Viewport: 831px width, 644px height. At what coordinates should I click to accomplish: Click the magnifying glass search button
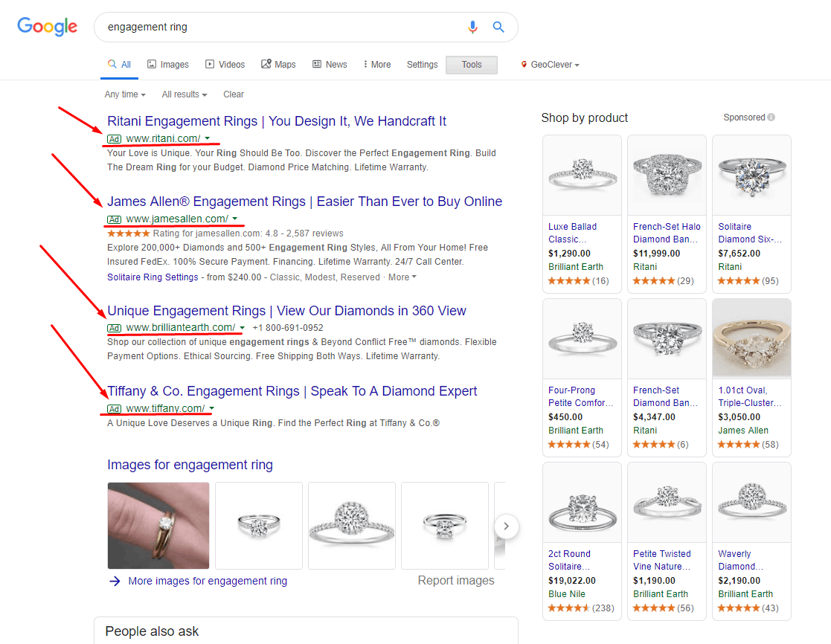[x=498, y=27]
